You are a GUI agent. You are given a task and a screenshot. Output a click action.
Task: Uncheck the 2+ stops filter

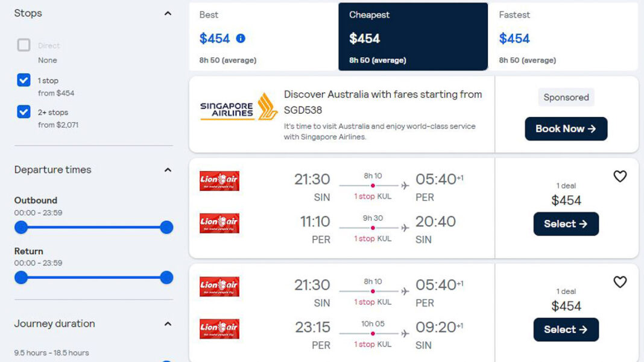point(25,112)
